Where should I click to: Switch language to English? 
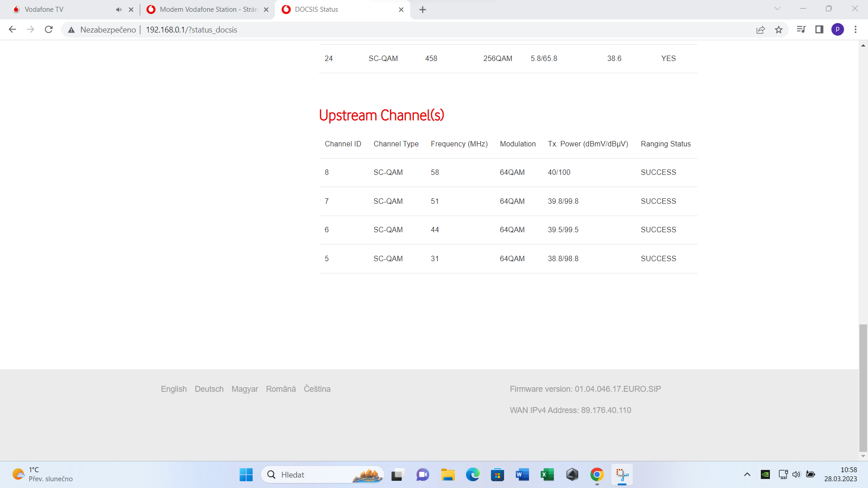click(174, 389)
